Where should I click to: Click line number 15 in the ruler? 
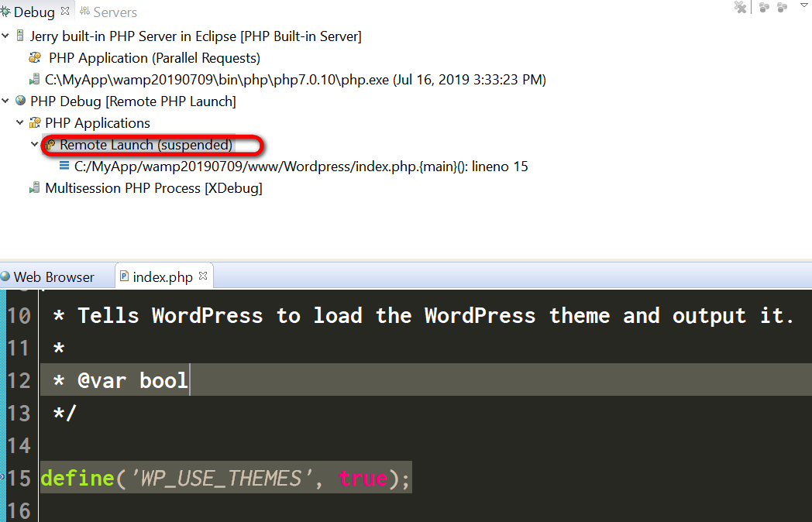pos(19,478)
